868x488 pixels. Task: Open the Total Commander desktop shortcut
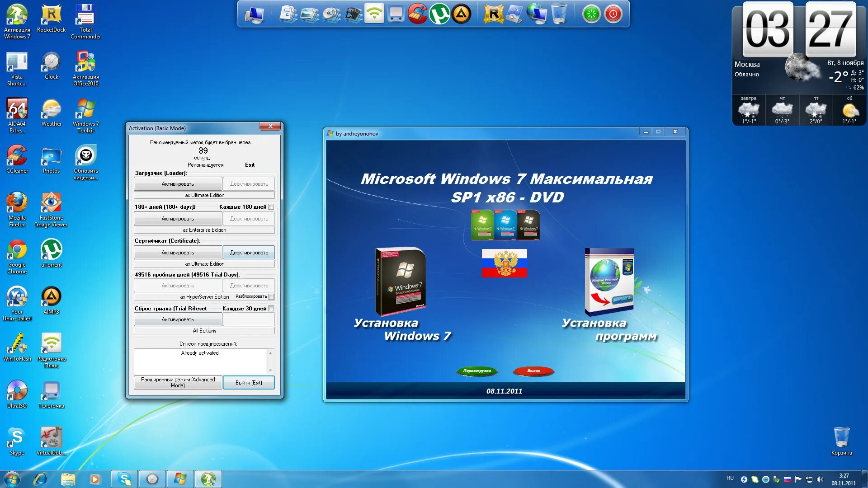(85, 22)
